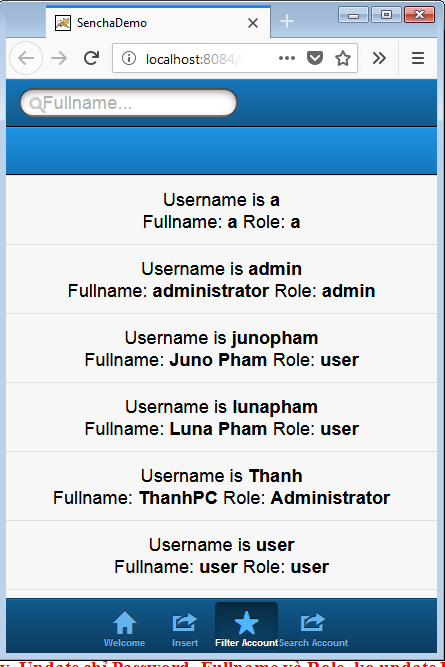Go back with the browser arrow
This screenshot has width=445, height=667.
pyautogui.click(x=26, y=58)
